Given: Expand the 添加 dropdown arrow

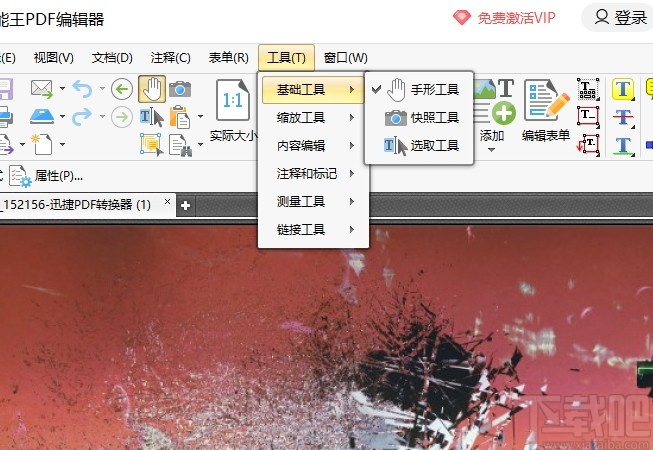Looking at the screenshot, I should pyautogui.click(x=491, y=149).
